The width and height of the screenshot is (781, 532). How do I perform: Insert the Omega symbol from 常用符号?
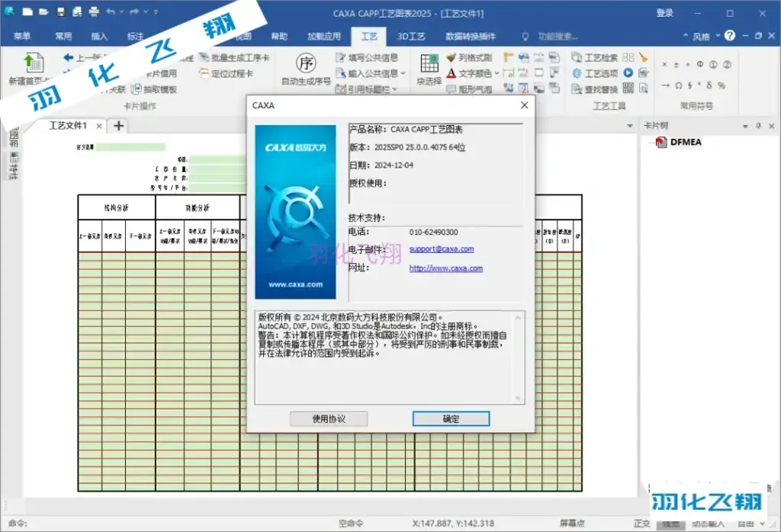[678, 85]
